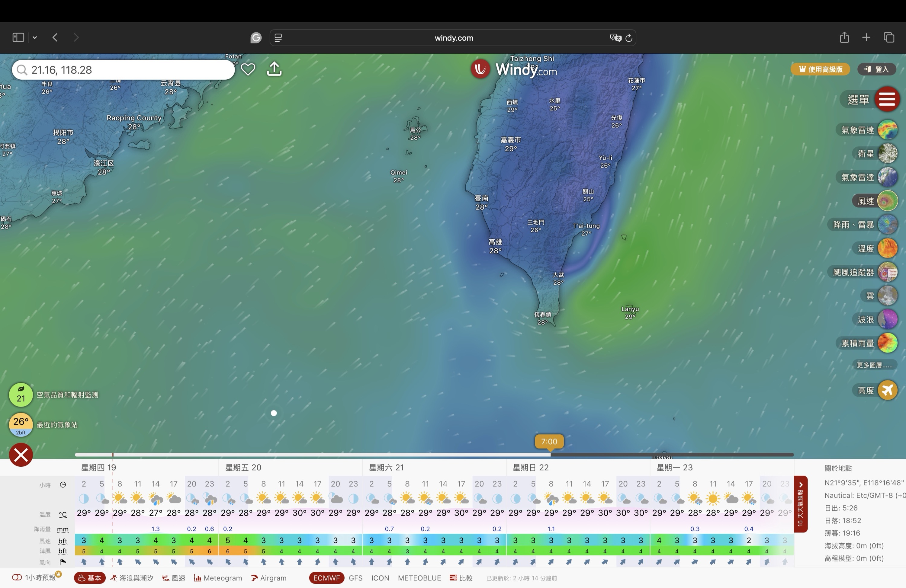Change 陣風 gust unit bft
The image size is (906, 588).
click(63, 551)
